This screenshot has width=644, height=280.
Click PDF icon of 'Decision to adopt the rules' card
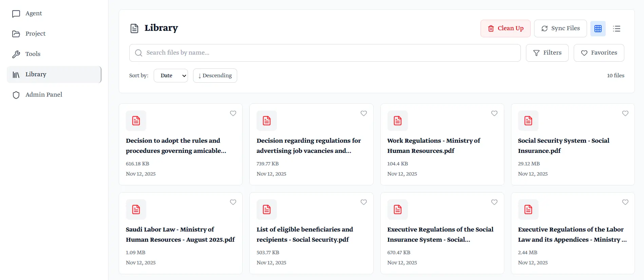(136, 121)
